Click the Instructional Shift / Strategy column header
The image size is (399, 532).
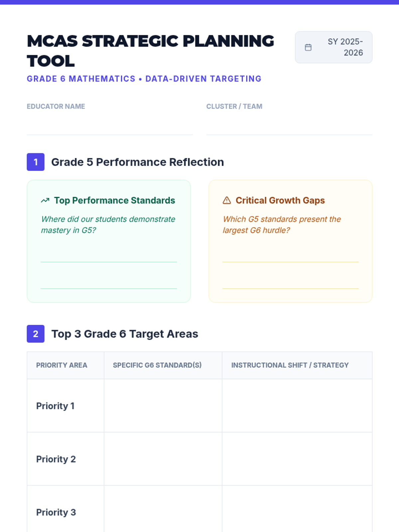point(290,365)
